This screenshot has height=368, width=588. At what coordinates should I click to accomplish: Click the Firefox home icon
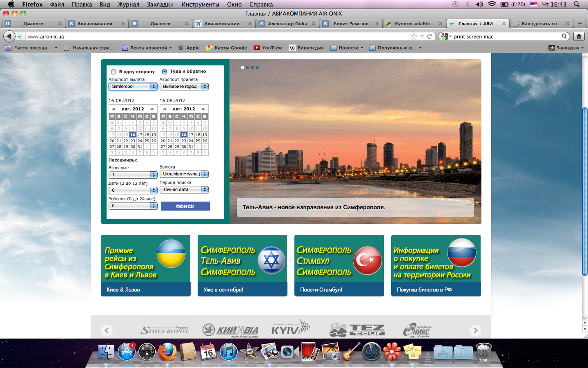point(579,36)
